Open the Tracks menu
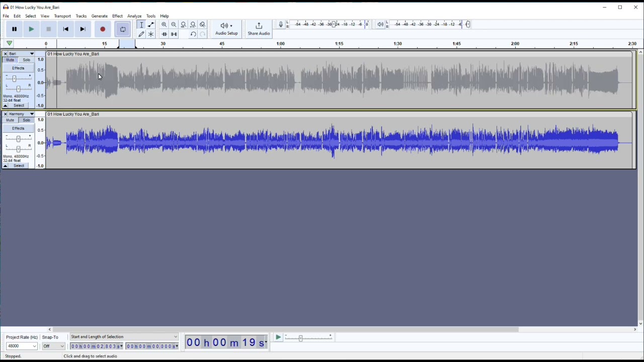Screen dimensions: 644x362 (x=81, y=16)
